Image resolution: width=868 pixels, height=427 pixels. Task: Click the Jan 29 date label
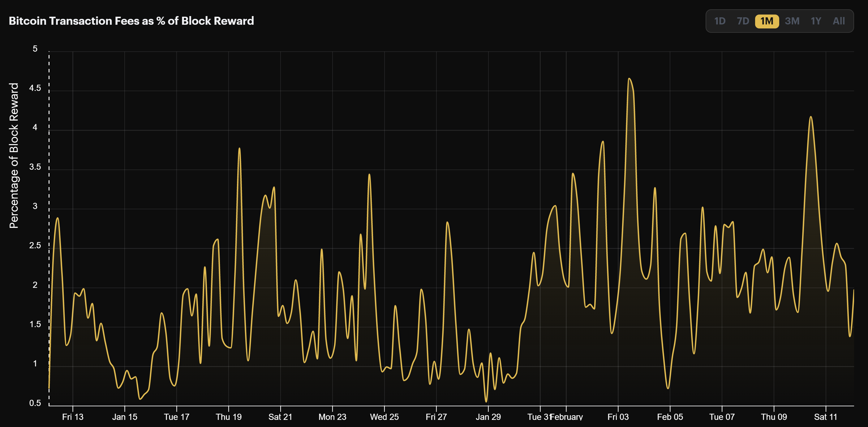488,417
